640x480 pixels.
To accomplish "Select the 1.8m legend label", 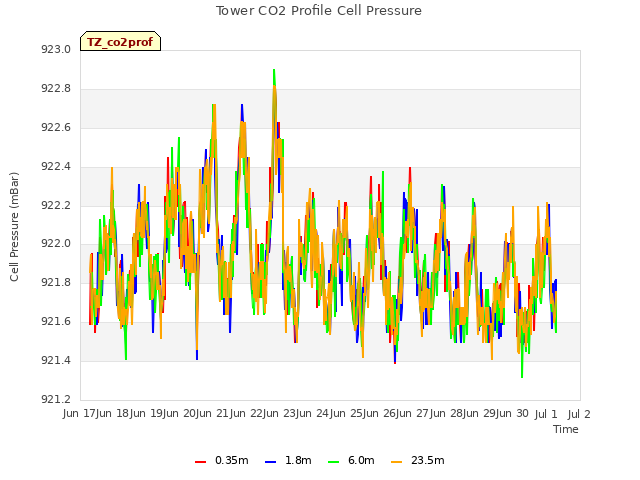I will pyautogui.click(x=298, y=460).
